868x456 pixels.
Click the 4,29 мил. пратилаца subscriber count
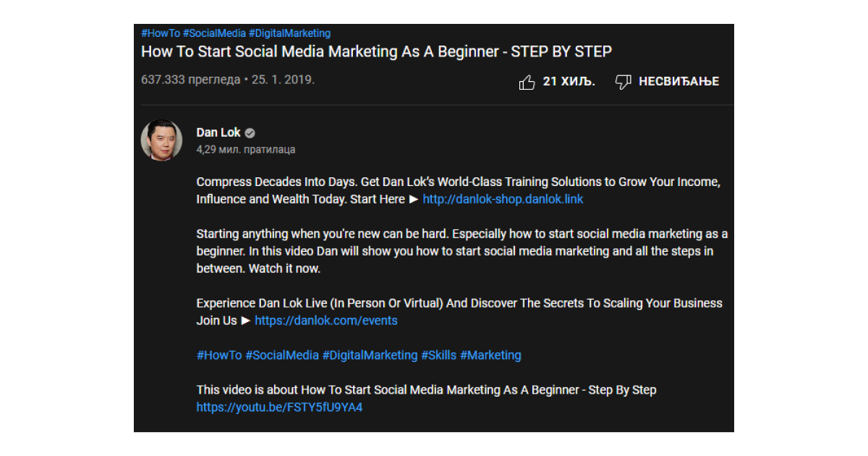click(246, 150)
